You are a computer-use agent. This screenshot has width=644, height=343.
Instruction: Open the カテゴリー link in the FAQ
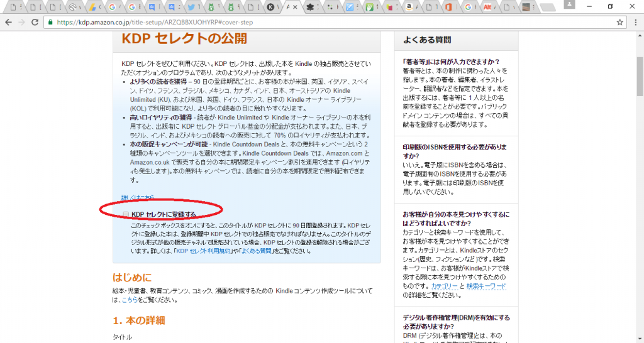click(445, 286)
